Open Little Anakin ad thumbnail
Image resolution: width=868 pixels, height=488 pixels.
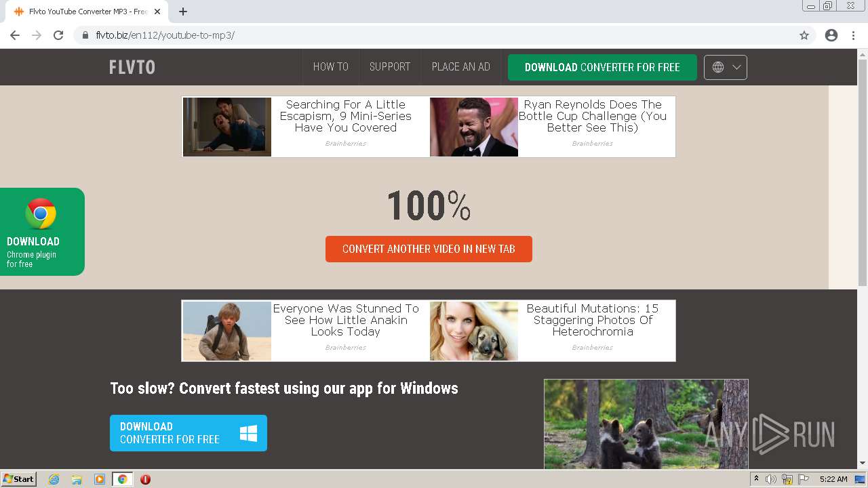click(227, 331)
